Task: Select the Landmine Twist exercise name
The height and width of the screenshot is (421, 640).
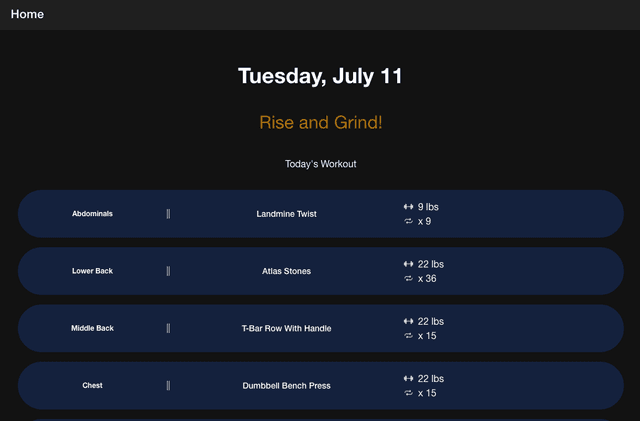Action: (x=286, y=214)
